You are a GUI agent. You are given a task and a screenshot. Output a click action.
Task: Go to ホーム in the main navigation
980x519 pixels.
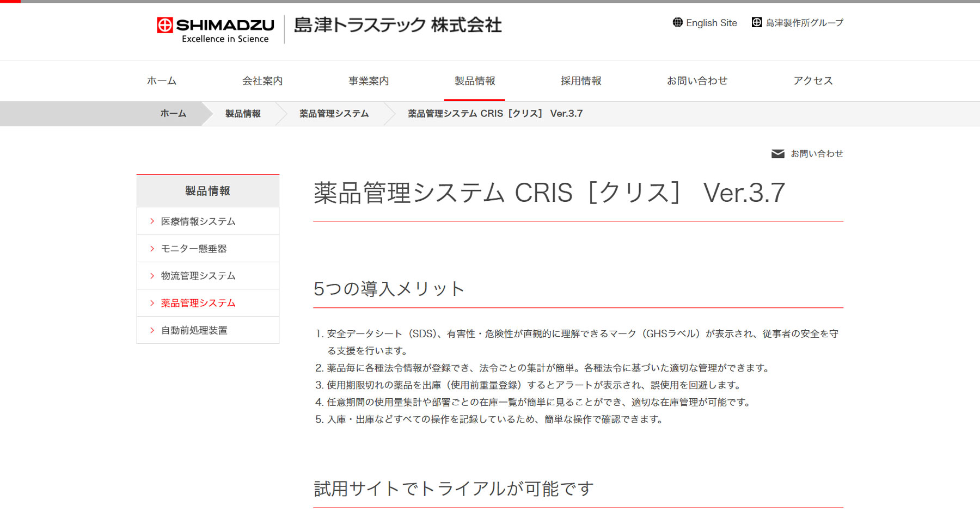pos(162,81)
